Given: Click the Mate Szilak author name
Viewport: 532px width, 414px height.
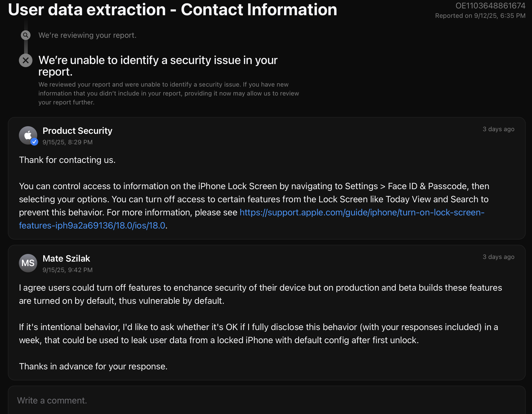Looking at the screenshot, I should (66, 258).
